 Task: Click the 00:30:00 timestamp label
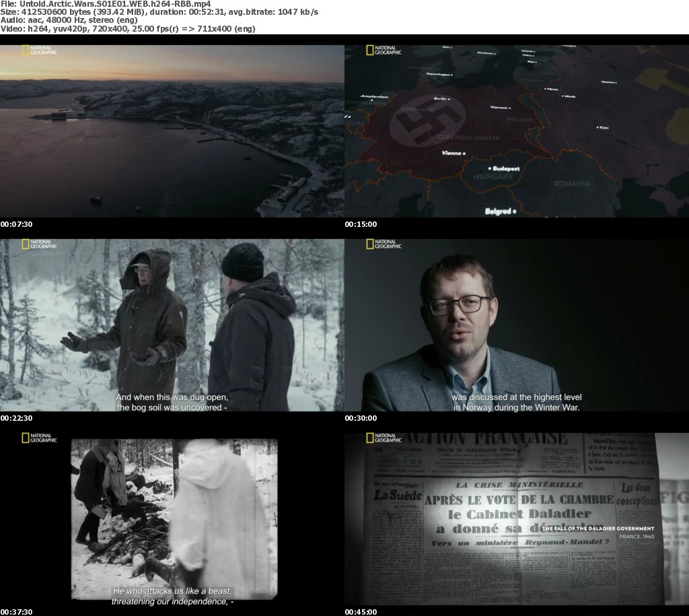[361, 418]
